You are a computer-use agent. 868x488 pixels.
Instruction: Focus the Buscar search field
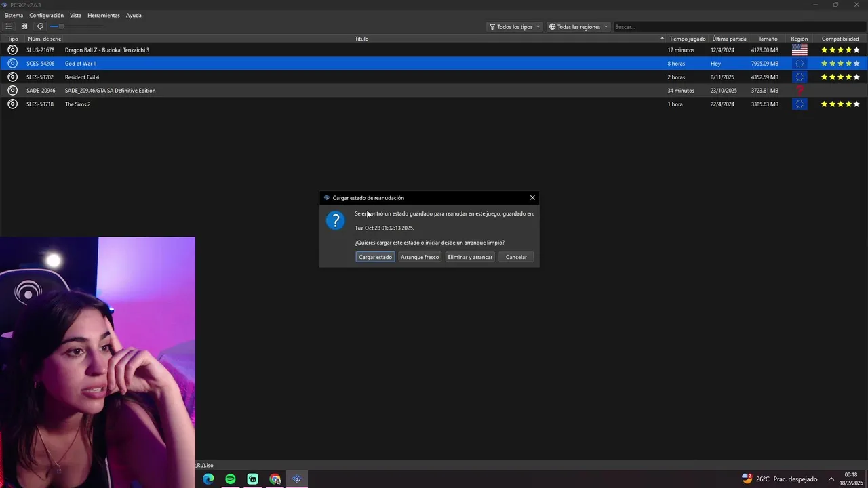738,26
